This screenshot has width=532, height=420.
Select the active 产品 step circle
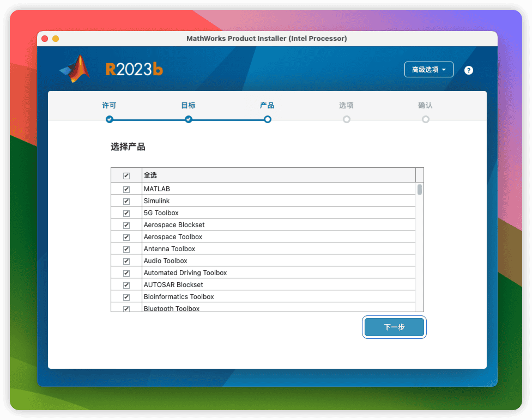click(x=267, y=119)
